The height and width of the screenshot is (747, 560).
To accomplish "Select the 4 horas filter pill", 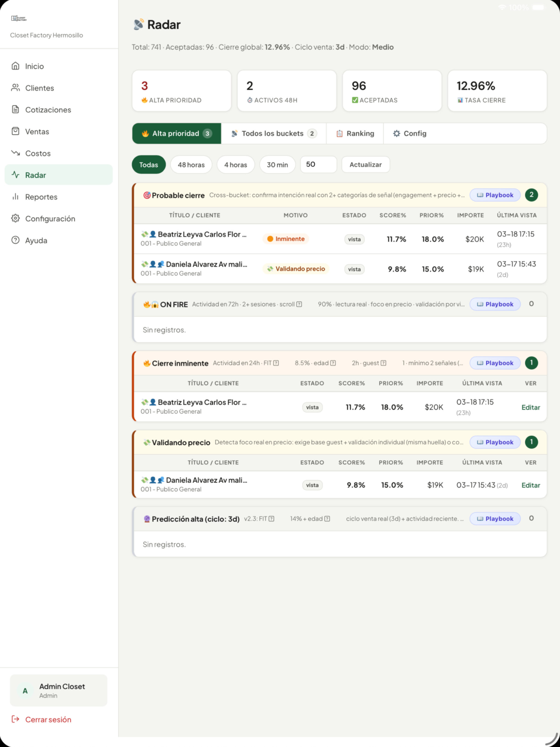I will (236, 165).
